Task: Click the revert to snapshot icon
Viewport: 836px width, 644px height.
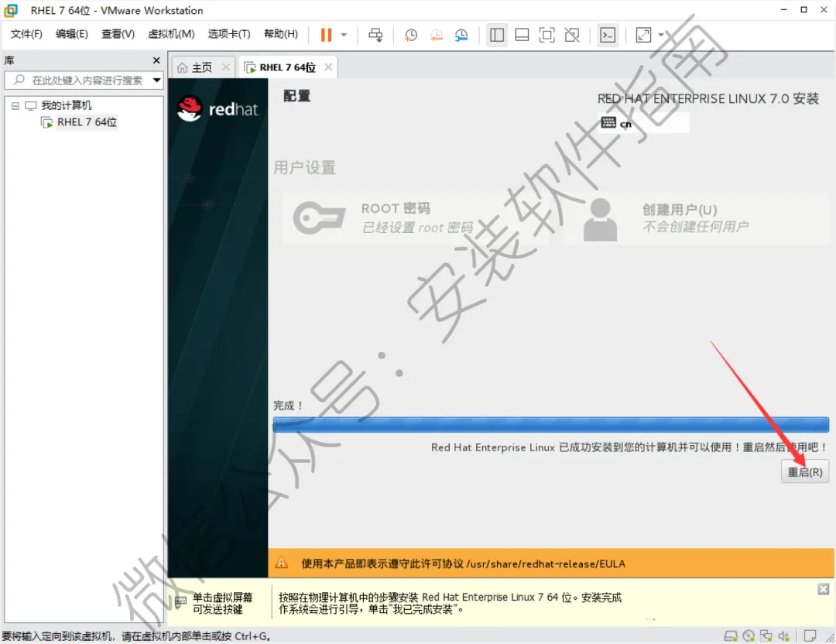Action: click(436, 35)
